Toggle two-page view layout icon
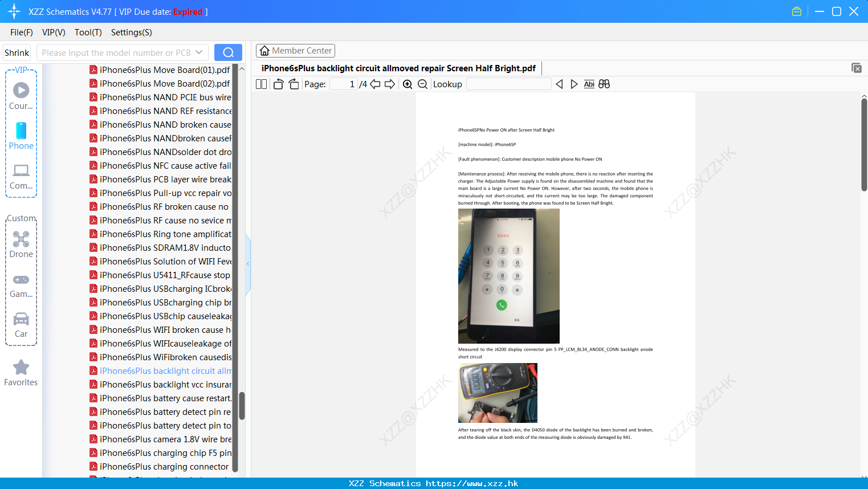Image resolution: width=868 pixels, height=489 pixels. click(x=261, y=84)
